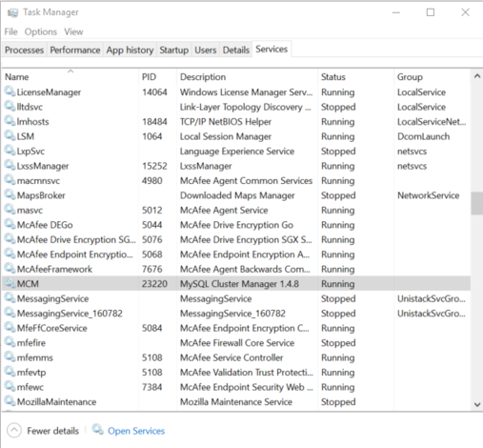
Task: Click the Mozilla Maintenance Service description
Action: coord(236,402)
